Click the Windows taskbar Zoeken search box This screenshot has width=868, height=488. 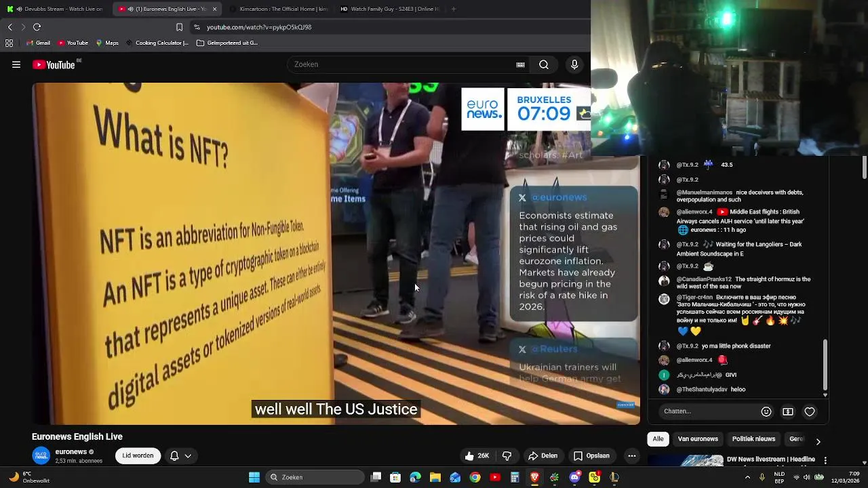[315, 477]
